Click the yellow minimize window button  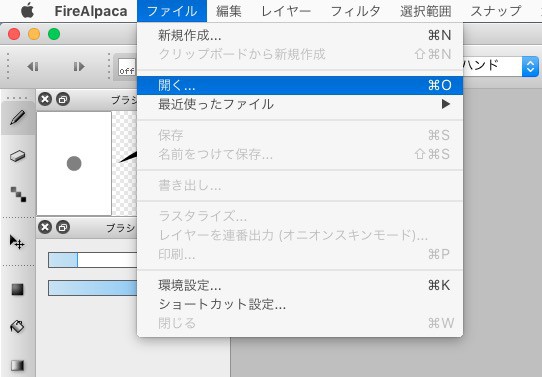point(34,34)
